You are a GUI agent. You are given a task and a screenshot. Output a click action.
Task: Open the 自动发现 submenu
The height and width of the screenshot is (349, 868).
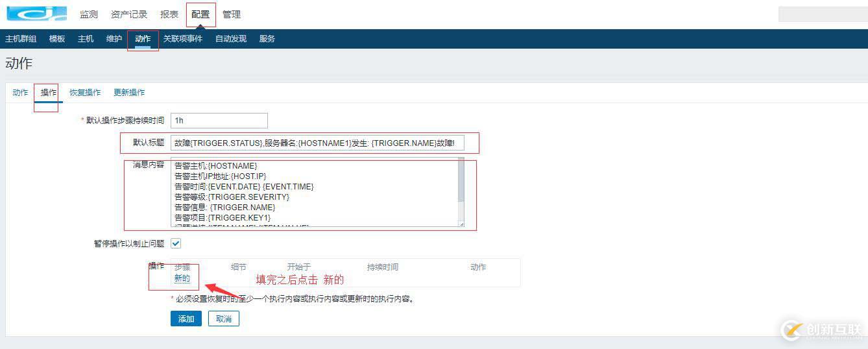pyautogui.click(x=231, y=39)
